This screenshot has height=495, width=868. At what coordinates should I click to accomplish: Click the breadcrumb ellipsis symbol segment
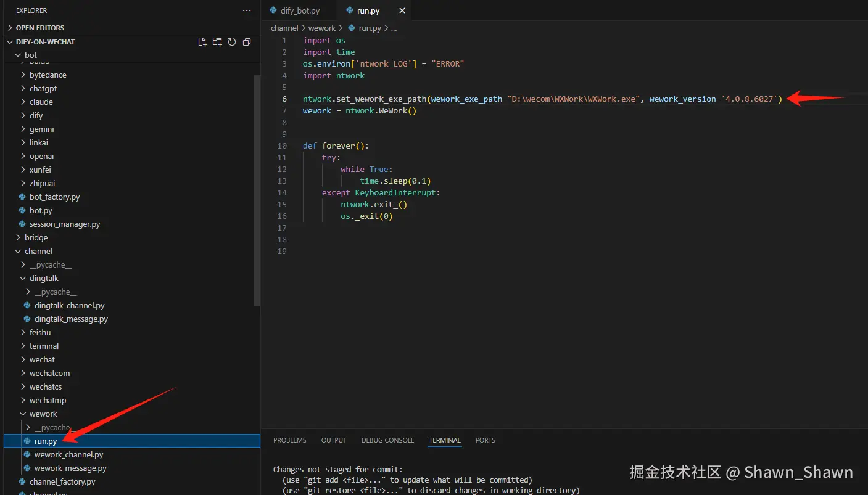394,28
